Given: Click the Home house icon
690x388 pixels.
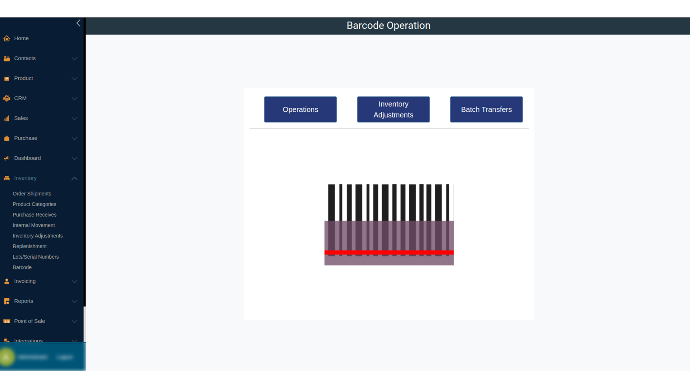Looking at the screenshot, I should (7, 38).
